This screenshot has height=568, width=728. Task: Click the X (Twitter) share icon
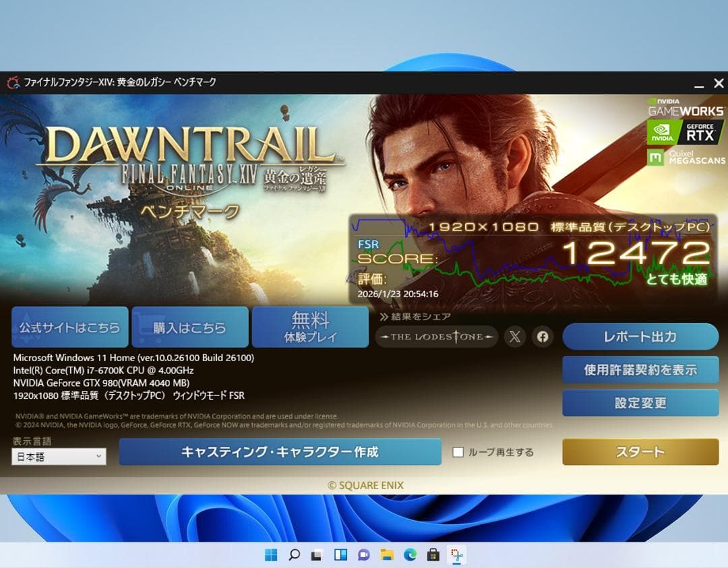(x=514, y=336)
